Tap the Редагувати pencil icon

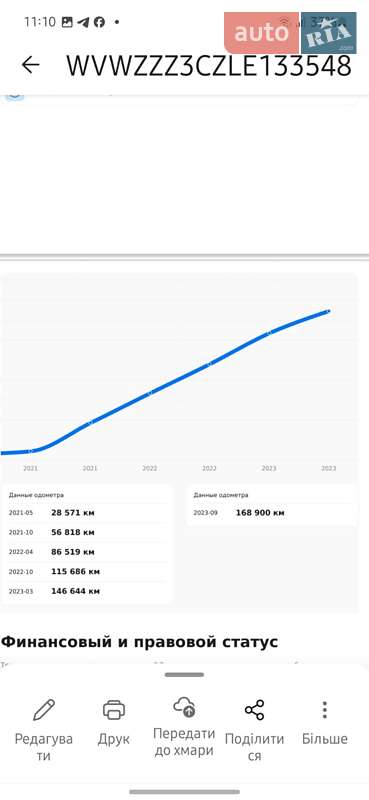[x=43, y=710]
